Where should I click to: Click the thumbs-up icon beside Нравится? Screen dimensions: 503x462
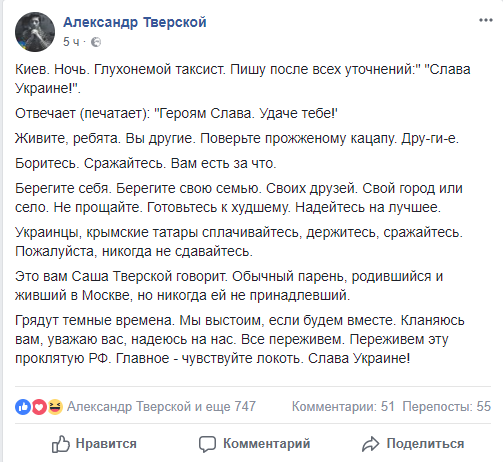click(61, 444)
